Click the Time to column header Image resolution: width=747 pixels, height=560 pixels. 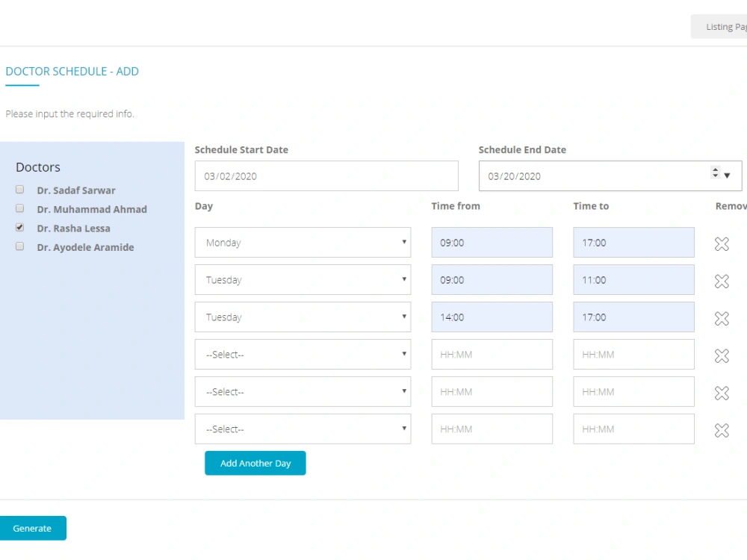click(591, 206)
